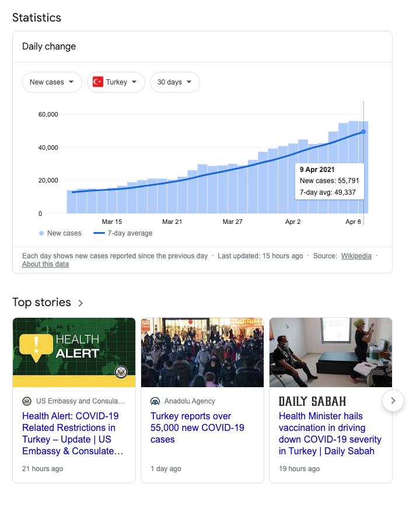Open Health Alert COVID-19 Restrictions article
Viewport: 420px width, 505px height.
pyautogui.click(x=72, y=433)
